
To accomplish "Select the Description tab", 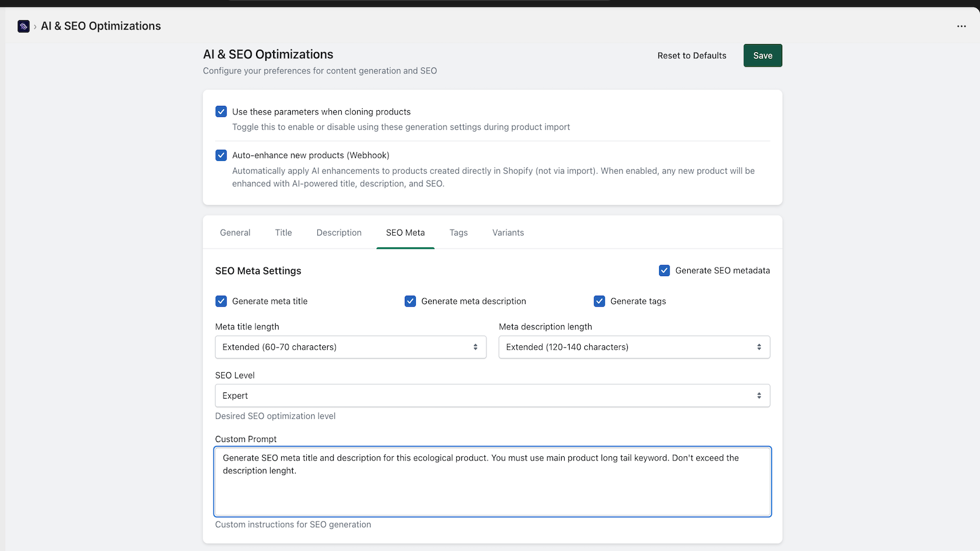I will 339,233.
